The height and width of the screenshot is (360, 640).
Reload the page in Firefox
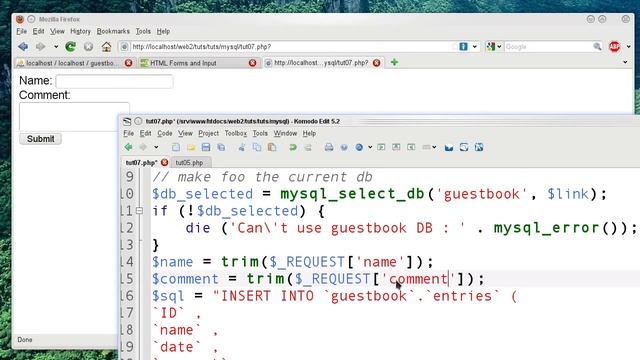click(x=71, y=47)
